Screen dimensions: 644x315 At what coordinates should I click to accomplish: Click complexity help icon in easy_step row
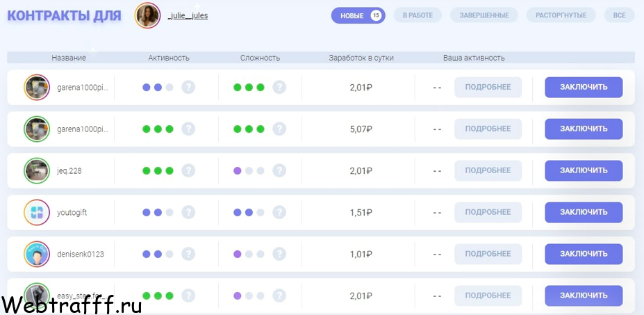point(279,296)
